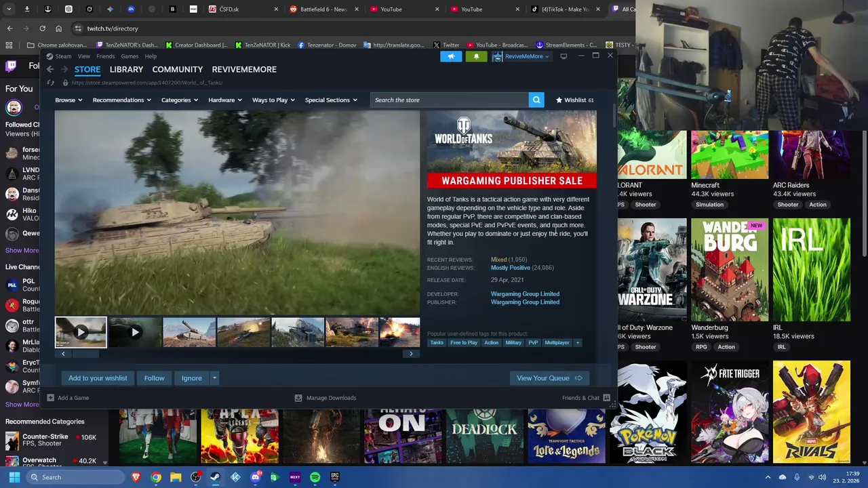The width and height of the screenshot is (868, 488).
Task: Click the Steam announcements megaphone icon
Action: coord(451,56)
